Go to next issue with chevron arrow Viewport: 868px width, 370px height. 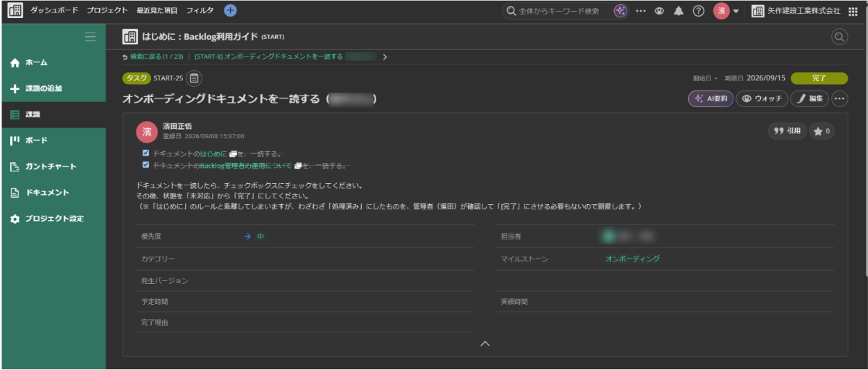pyautogui.click(x=385, y=56)
